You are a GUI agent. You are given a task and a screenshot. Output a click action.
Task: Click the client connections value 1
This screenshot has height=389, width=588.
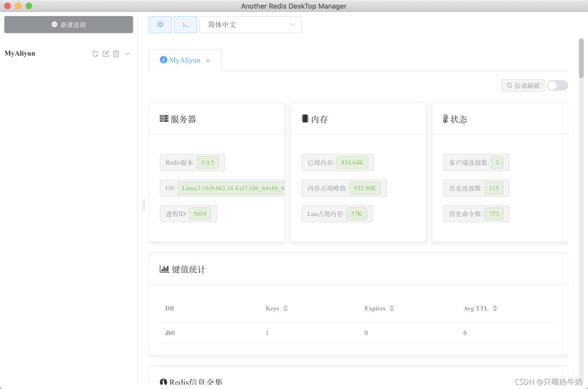point(497,163)
